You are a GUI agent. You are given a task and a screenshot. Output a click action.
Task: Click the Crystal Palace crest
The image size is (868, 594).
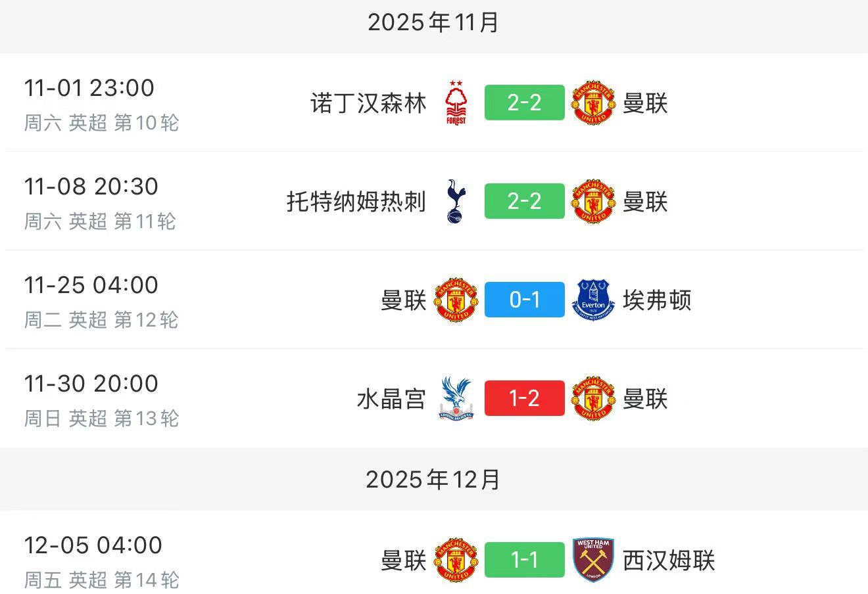(456, 399)
